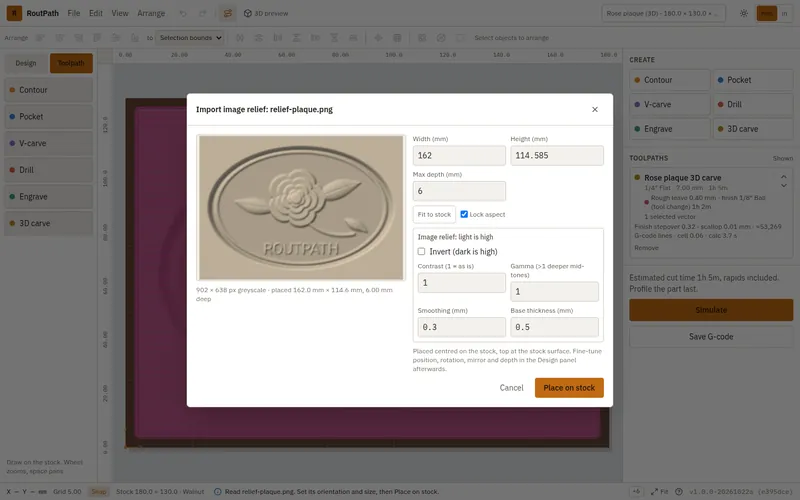
Task: Switch to the Design tab
Action: coord(26,63)
